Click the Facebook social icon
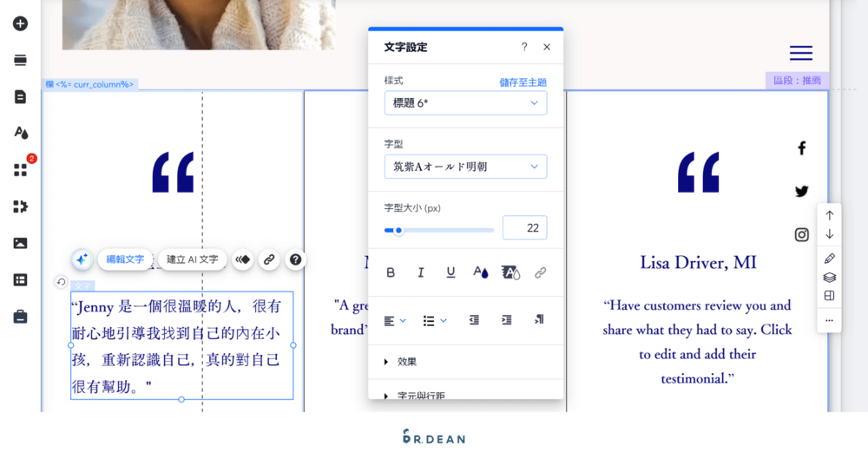Screen dimensions: 868x452 pos(801,148)
